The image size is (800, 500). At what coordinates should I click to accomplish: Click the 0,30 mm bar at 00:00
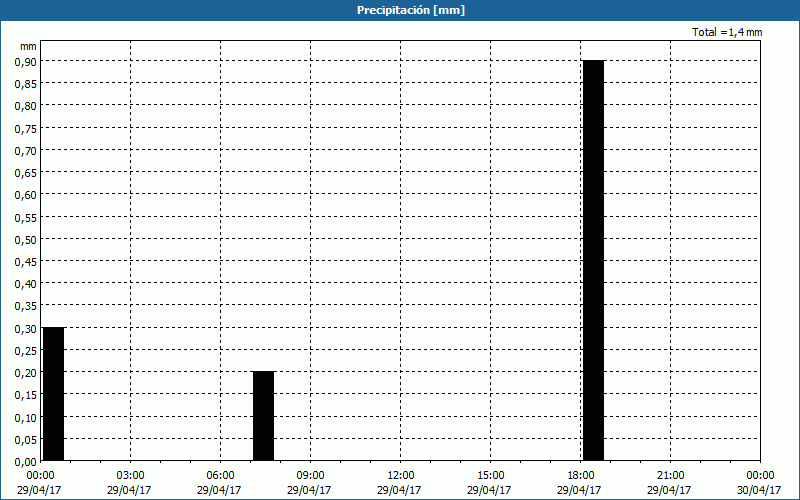(54, 394)
